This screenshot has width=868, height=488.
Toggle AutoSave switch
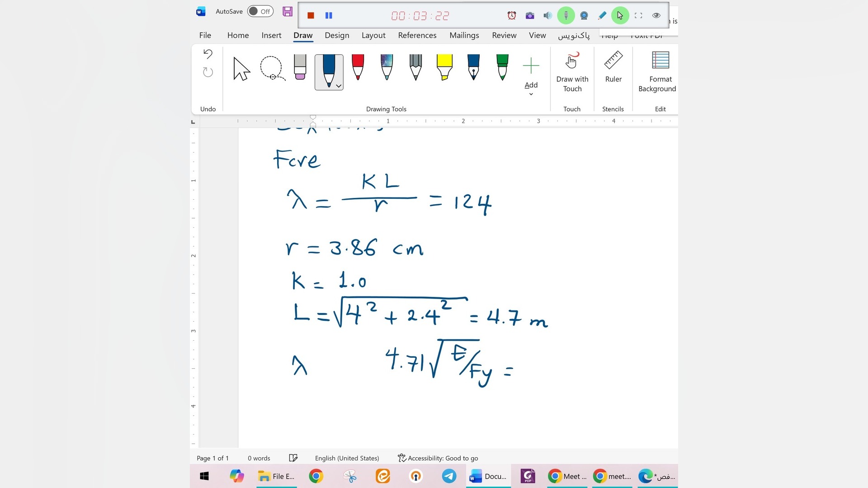pos(260,11)
